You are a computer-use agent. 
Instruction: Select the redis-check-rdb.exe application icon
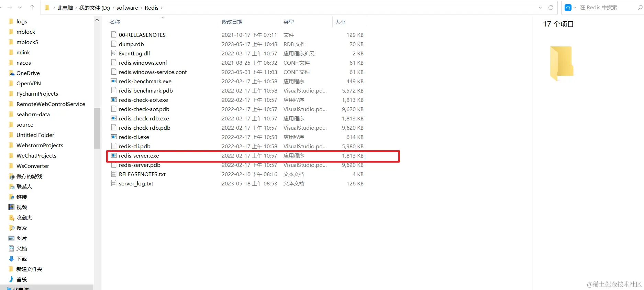[x=114, y=118]
